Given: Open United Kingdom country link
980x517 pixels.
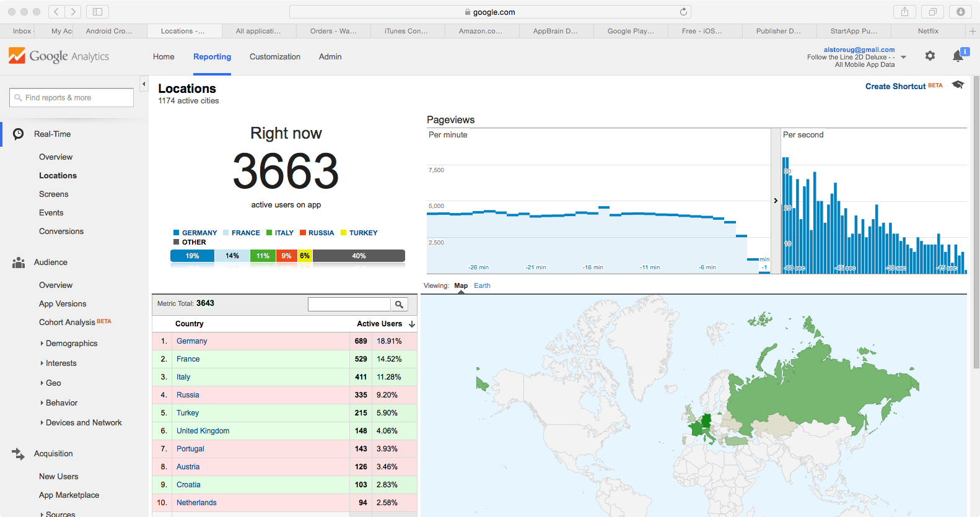Looking at the screenshot, I should [x=203, y=431].
